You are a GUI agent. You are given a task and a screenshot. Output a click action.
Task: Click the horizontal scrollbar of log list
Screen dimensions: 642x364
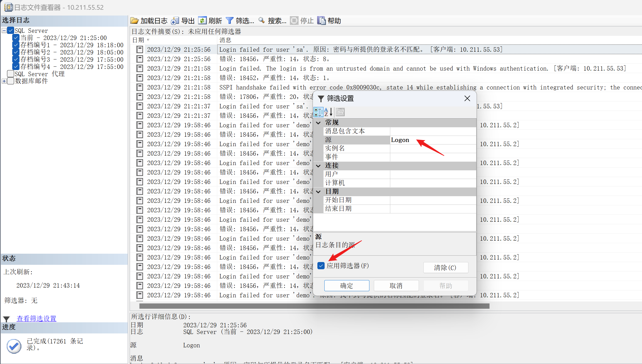(x=314, y=306)
